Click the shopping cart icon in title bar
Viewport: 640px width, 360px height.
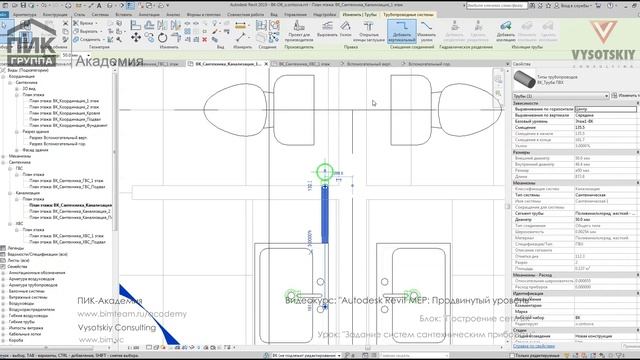tap(598, 6)
